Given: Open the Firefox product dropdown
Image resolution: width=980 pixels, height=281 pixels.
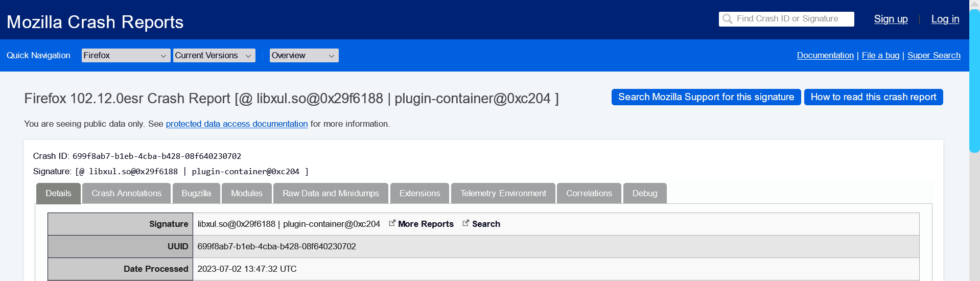Looking at the screenshot, I should [126, 55].
